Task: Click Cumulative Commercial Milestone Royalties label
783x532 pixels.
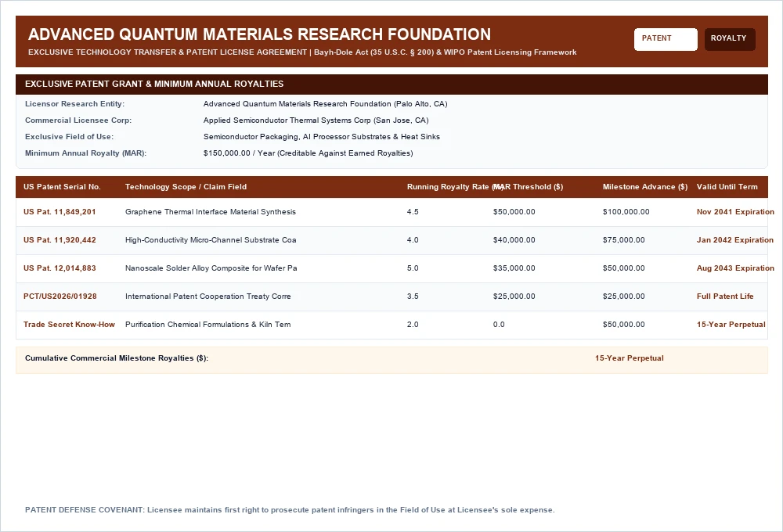Action: tap(117, 358)
